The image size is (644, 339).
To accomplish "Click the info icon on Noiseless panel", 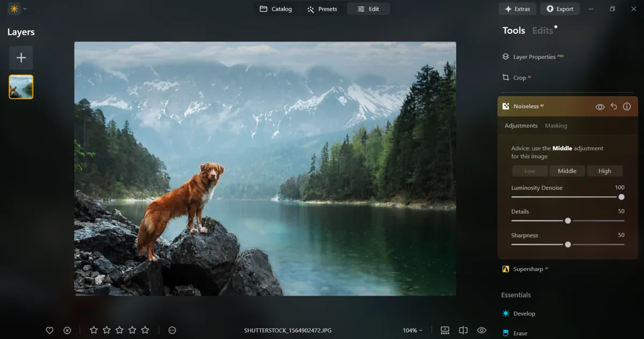I will pos(626,106).
